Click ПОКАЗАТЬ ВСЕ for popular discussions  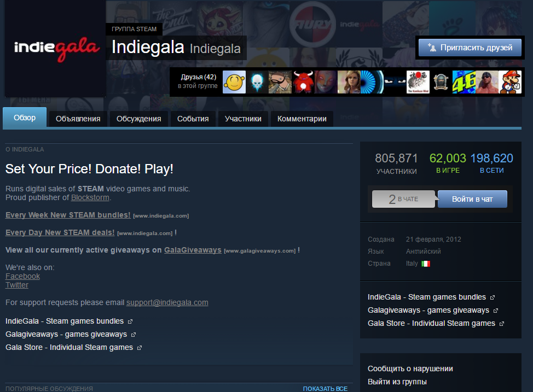tap(325, 389)
